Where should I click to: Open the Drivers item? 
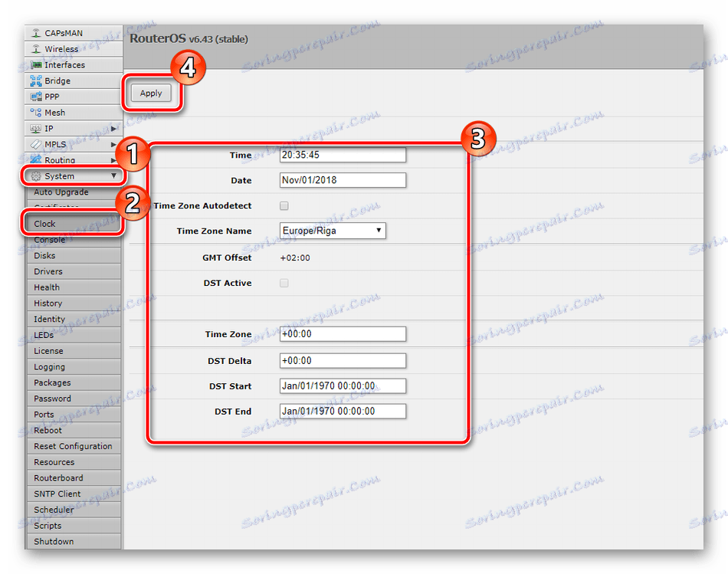click(x=74, y=271)
